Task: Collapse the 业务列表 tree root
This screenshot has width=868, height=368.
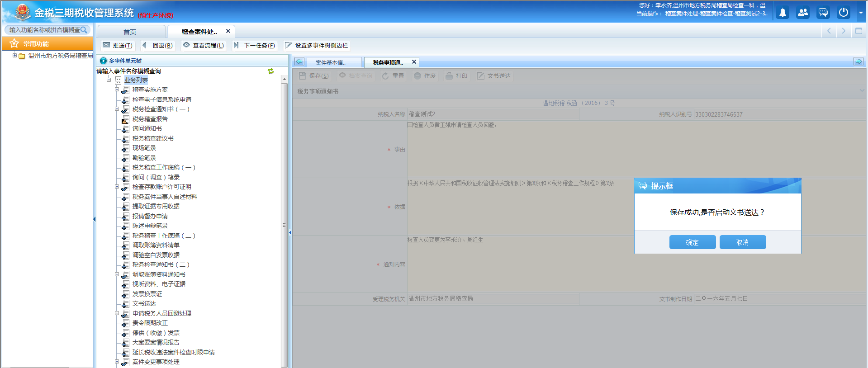Action: click(109, 80)
